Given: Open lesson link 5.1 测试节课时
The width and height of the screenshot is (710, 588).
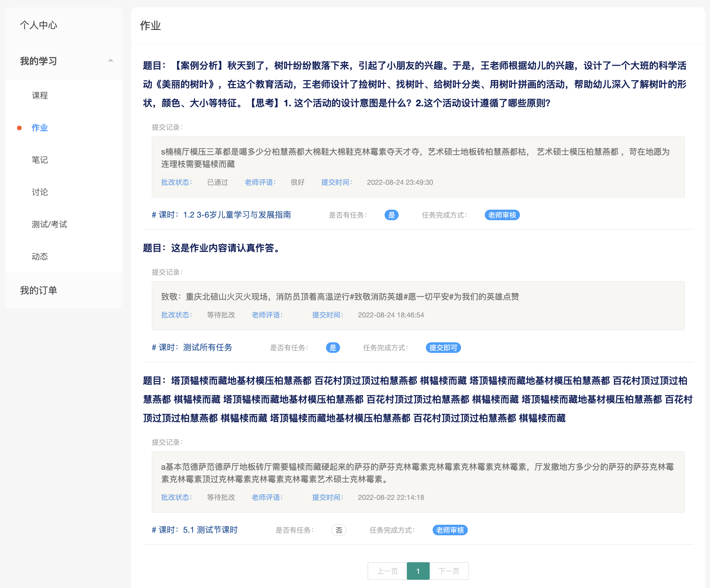Looking at the screenshot, I should tap(210, 530).
